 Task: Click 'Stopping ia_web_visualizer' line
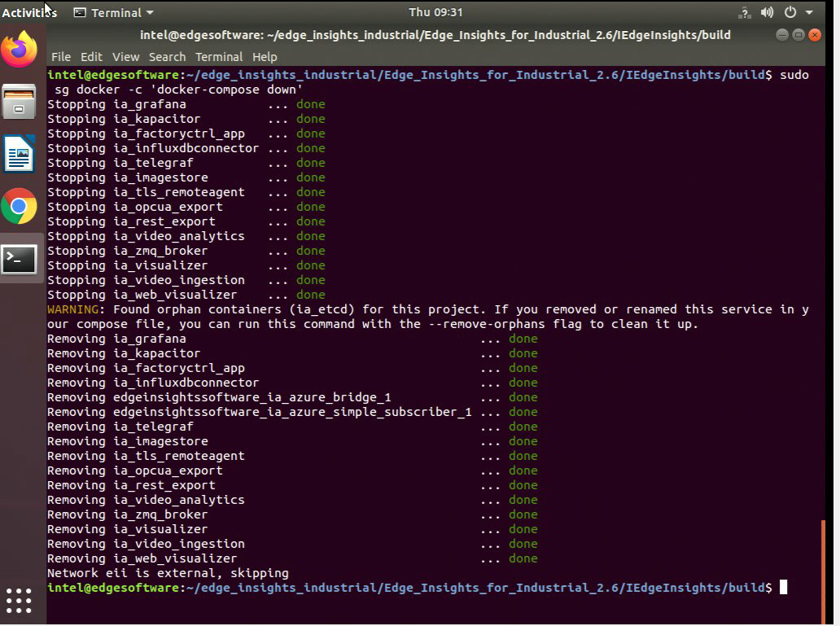(186, 295)
